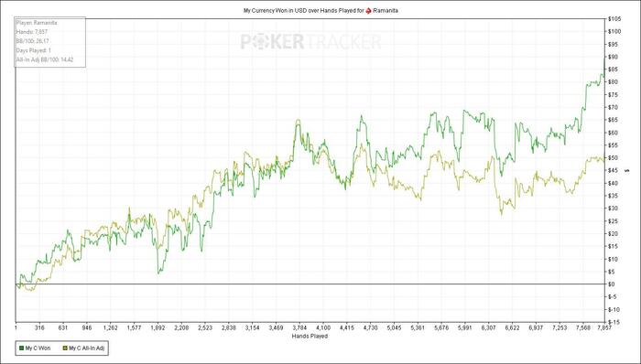Click the '2,208' x-axis tick label
This screenshot has height=364, width=641.
pyautogui.click(x=181, y=327)
